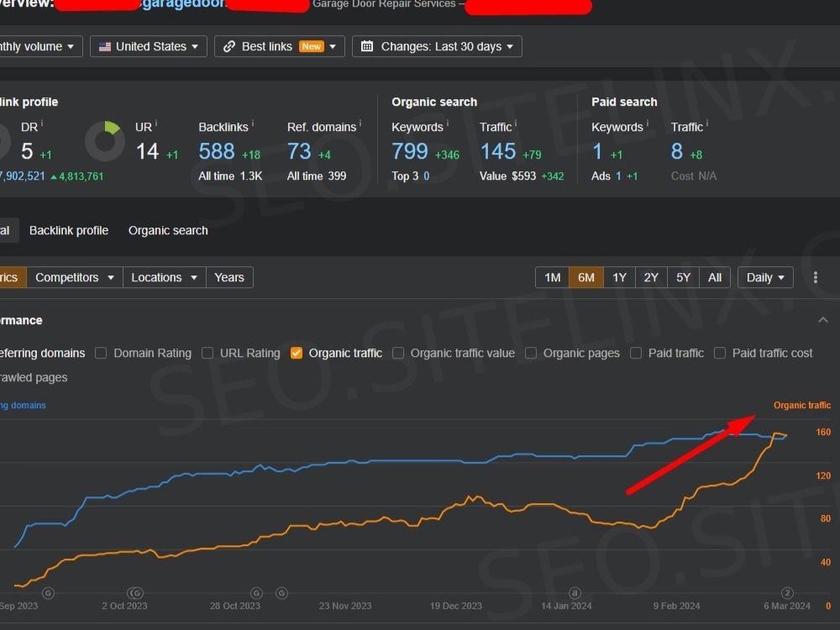Viewport: 840px width, 630px height.
Task: Open the organic Keywords count 799
Action: click(x=410, y=151)
